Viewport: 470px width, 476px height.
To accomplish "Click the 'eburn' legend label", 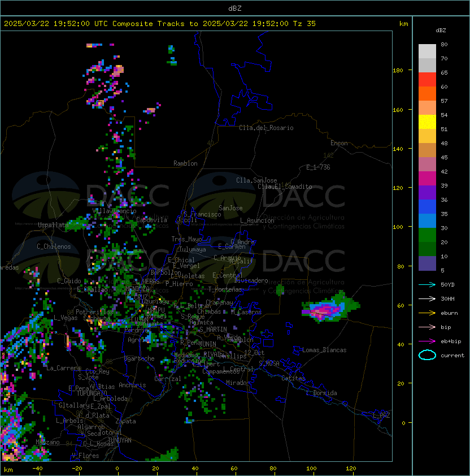I will click(x=449, y=313).
